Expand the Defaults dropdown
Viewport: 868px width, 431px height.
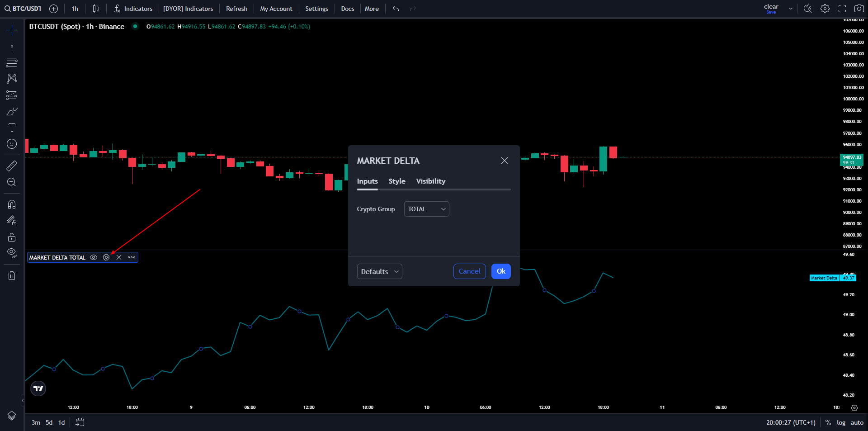coord(379,271)
